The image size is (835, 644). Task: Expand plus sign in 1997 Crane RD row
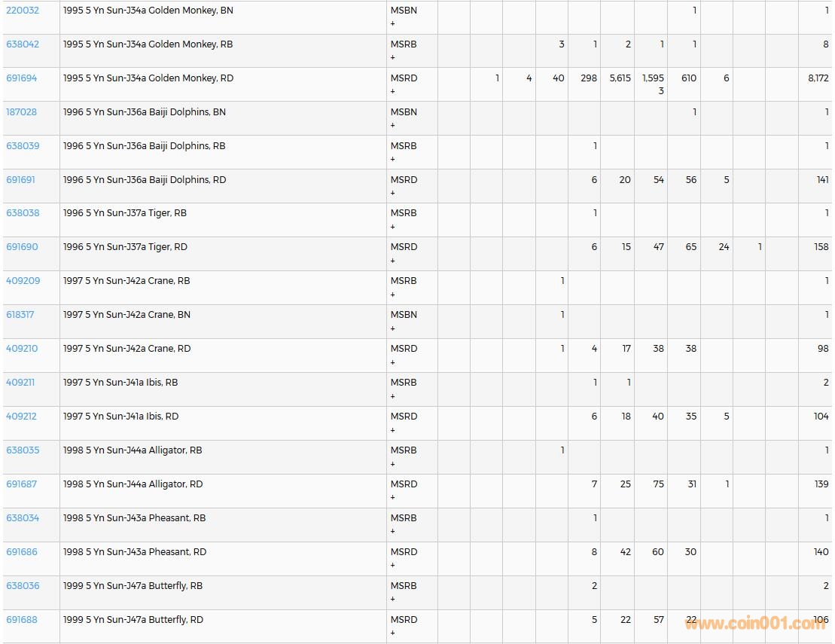392,362
